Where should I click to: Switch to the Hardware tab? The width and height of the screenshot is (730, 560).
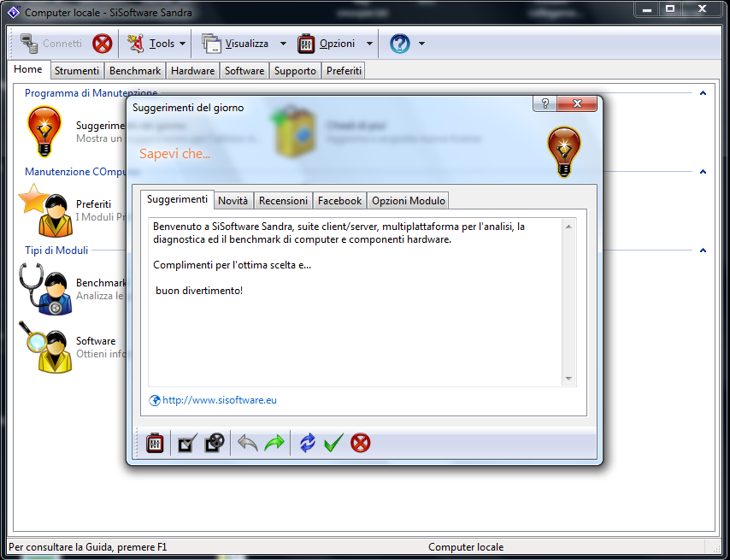click(192, 71)
